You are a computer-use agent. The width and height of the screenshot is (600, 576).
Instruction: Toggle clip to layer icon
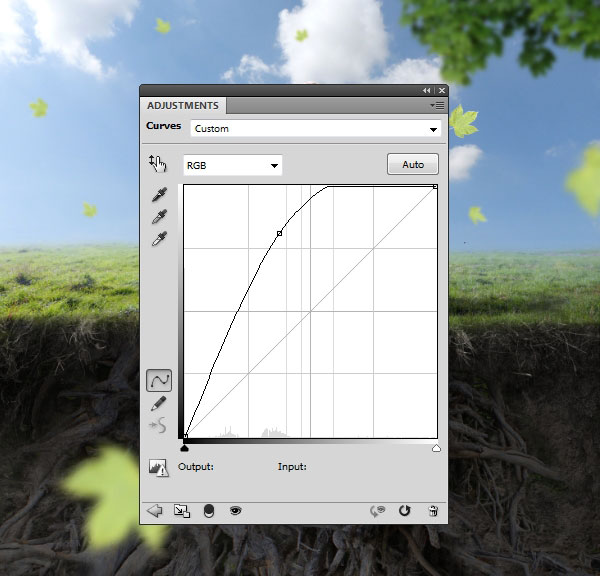209,511
